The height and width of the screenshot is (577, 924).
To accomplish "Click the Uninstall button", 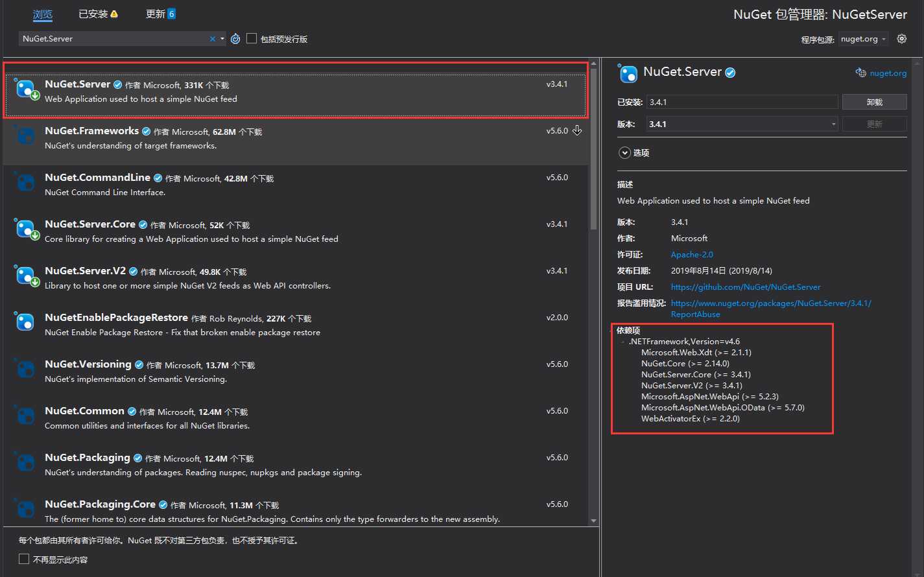I will pos(874,102).
